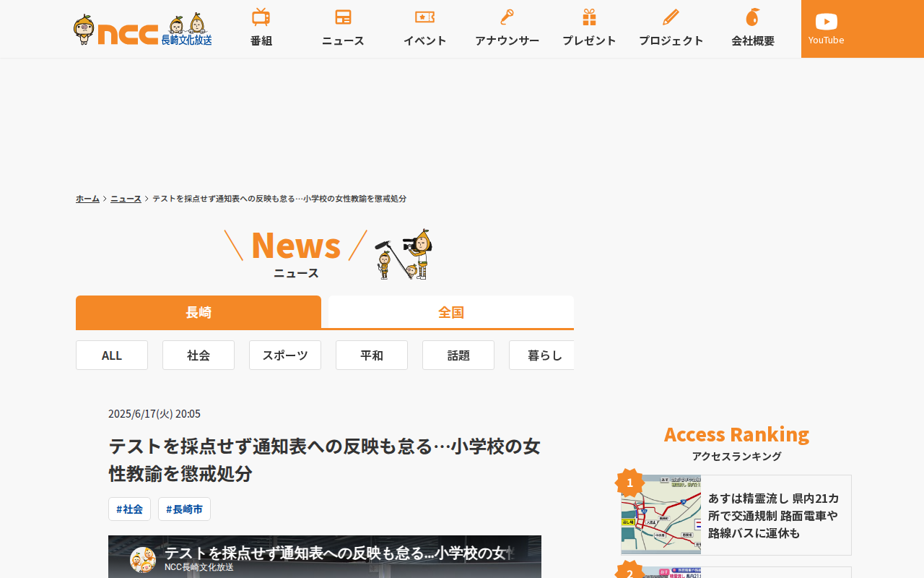Viewport: 924px width, 578px height.
Task: Select the スポーツ category filter
Action: click(285, 355)
